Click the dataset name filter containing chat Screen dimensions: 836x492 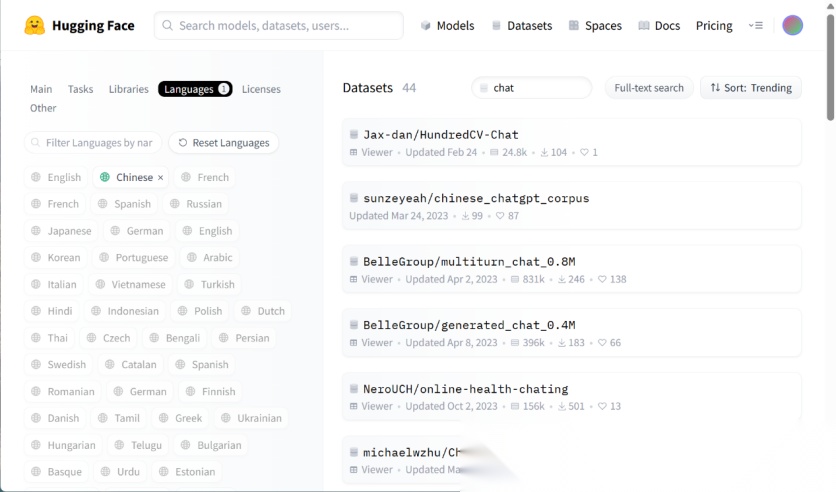(x=532, y=88)
